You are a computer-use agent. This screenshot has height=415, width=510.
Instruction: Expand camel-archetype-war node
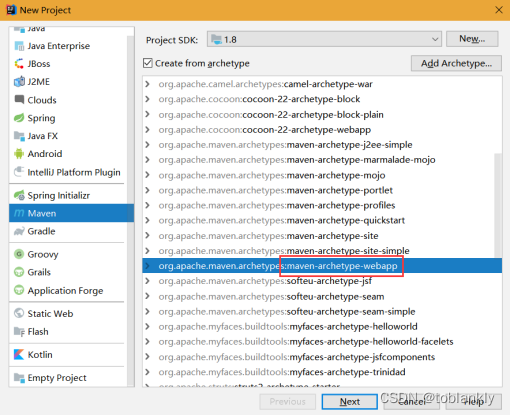[147, 84]
